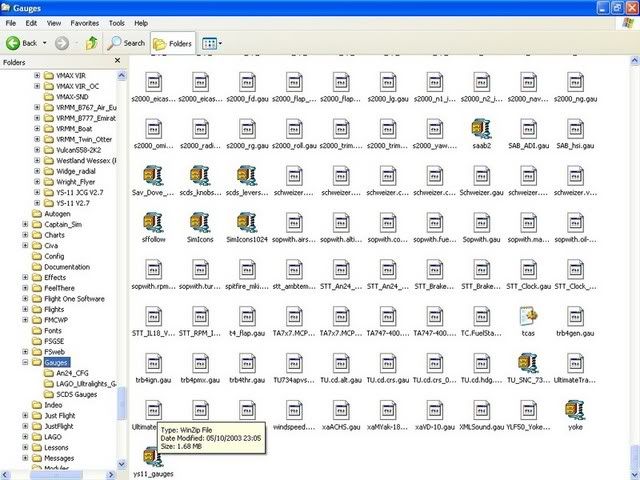
Task: Expand the Wright_Flyer folder node
Action: 37,182
